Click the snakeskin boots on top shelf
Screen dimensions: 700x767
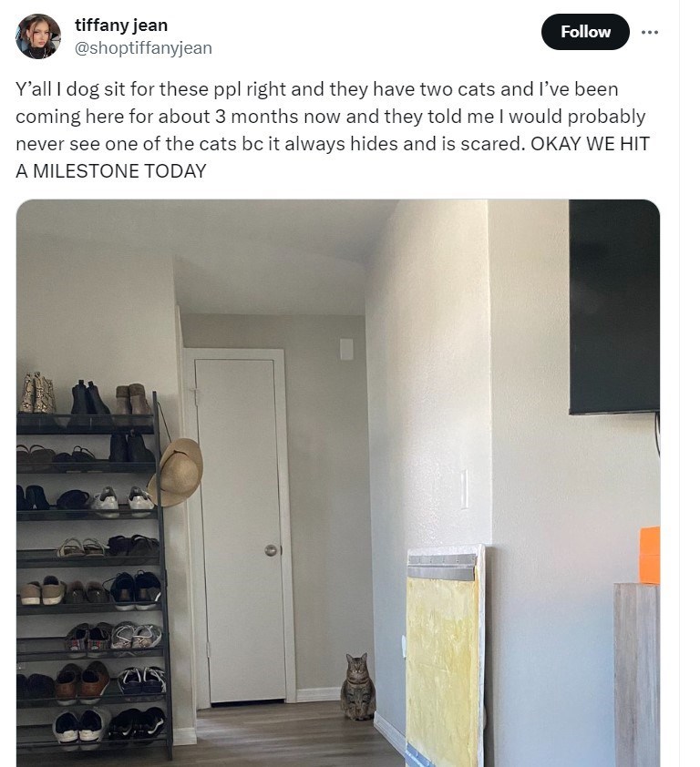click(37, 393)
